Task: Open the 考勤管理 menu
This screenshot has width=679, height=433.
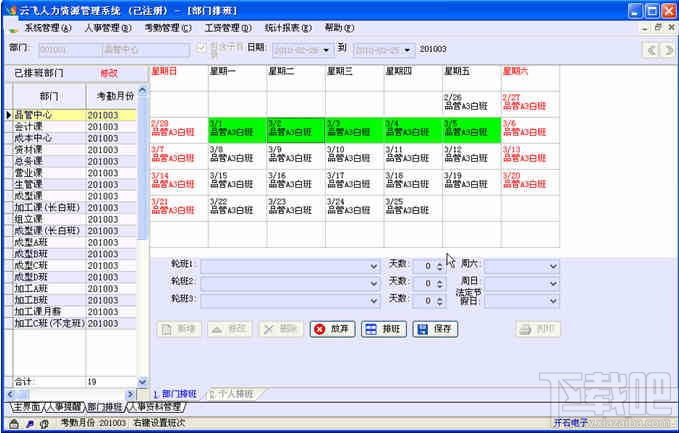Action: [168, 28]
